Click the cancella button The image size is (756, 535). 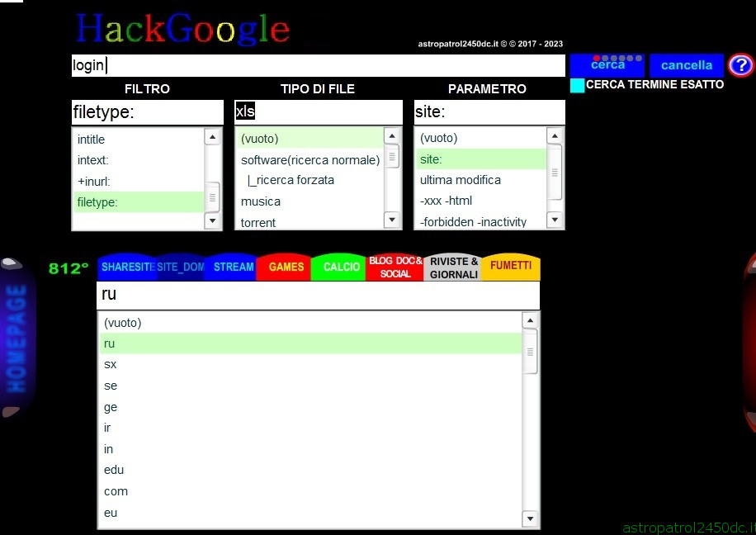[x=686, y=65]
